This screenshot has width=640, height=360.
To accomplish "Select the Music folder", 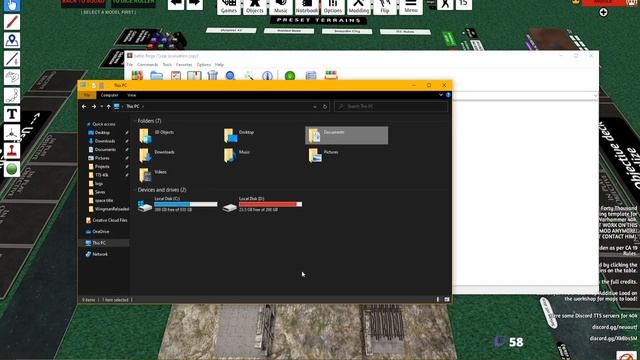I will pyautogui.click(x=262, y=155).
